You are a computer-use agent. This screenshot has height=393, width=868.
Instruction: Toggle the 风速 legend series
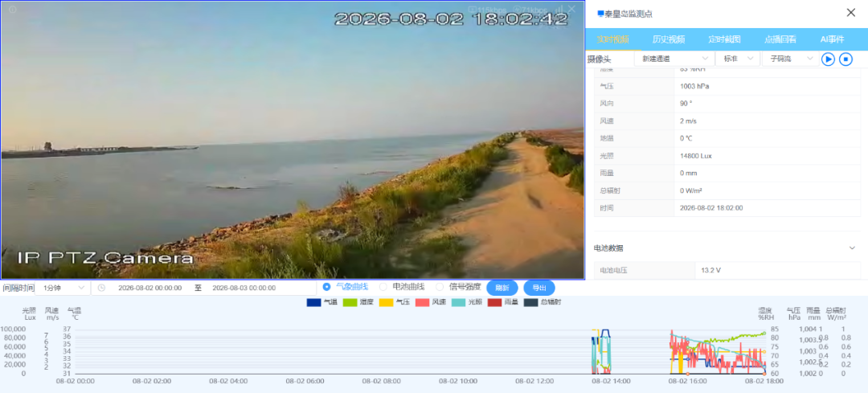click(x=430, y=302)
